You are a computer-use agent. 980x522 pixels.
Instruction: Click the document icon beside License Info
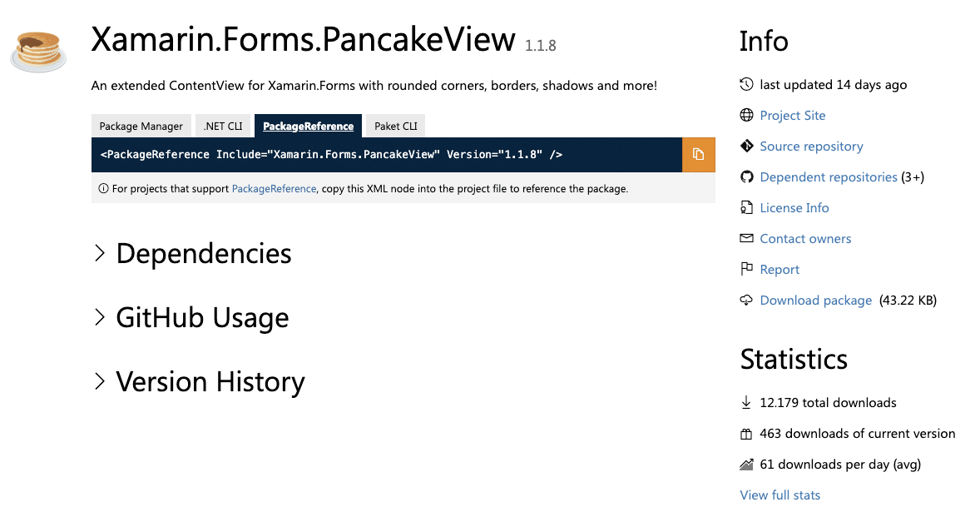coord(746,208)
